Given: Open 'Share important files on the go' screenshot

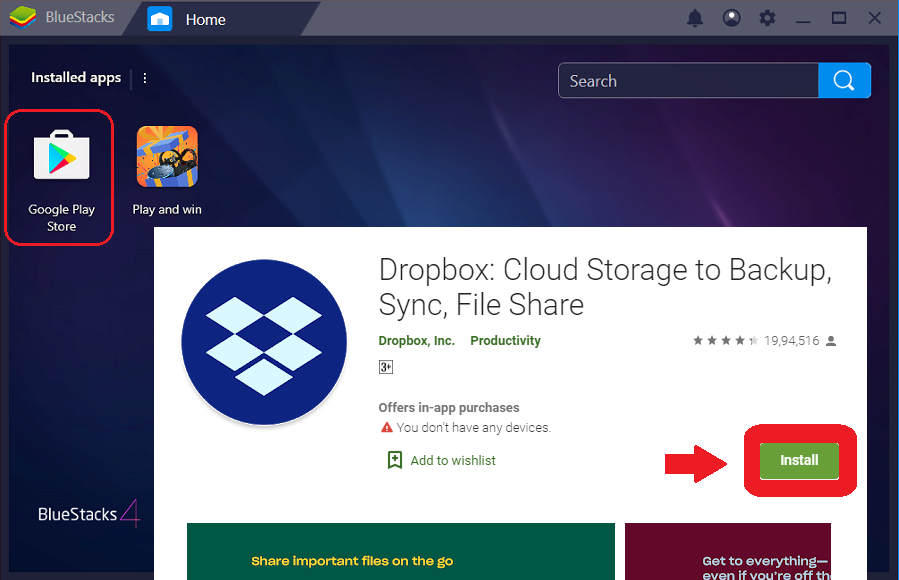Looking at the screenshot, I should (401, 551).
